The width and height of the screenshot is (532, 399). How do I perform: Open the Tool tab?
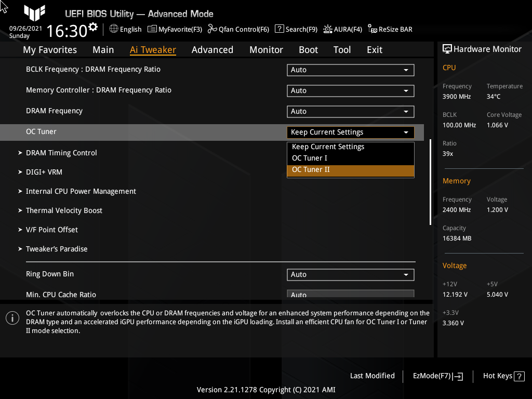(x=342, y=49)
